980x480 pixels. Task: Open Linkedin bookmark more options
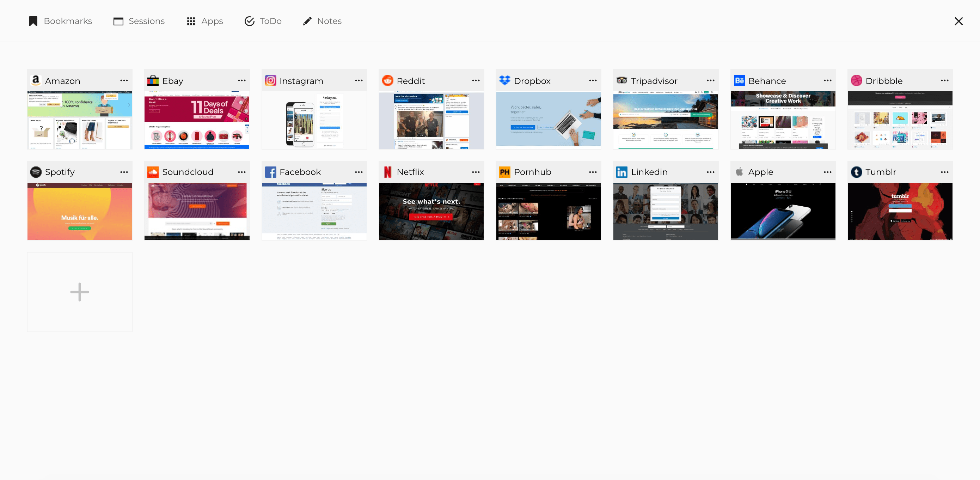[710, 172]
